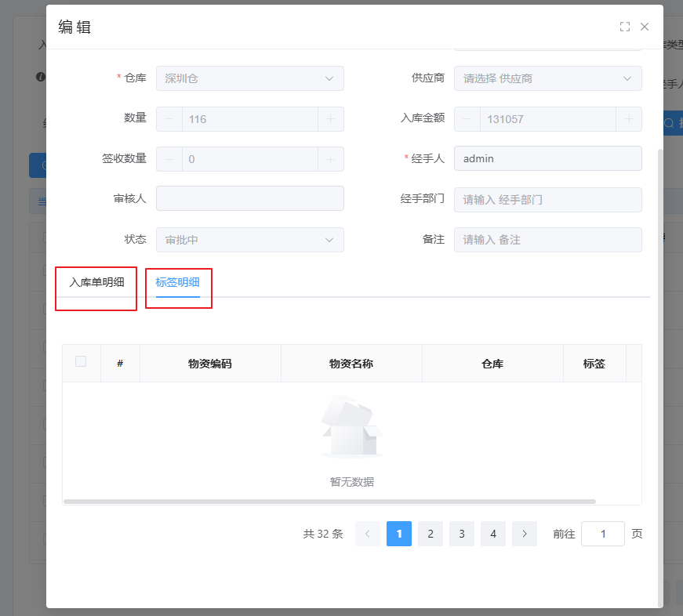Click plus icon for 签收数量 field

click(x=330, y=159)
